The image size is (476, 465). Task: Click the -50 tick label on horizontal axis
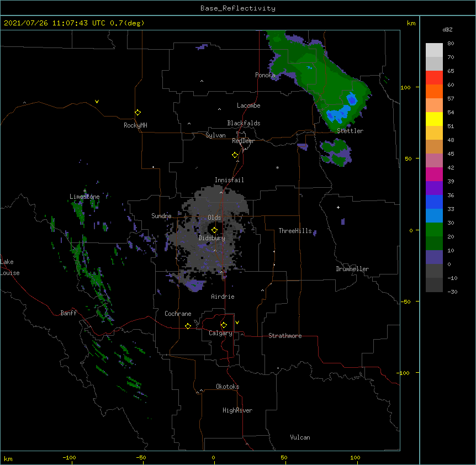(x=141, y=457)
